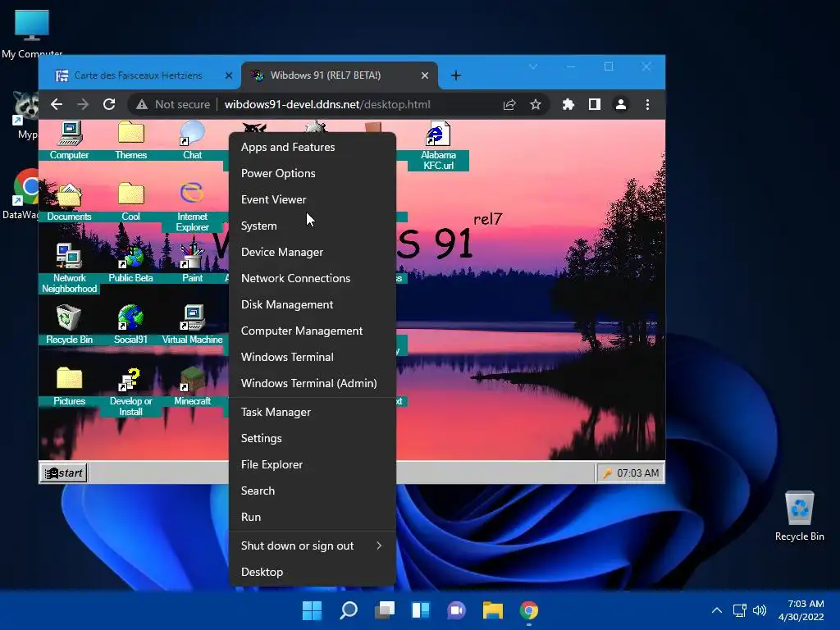Select Computer Management

point(313,331)
